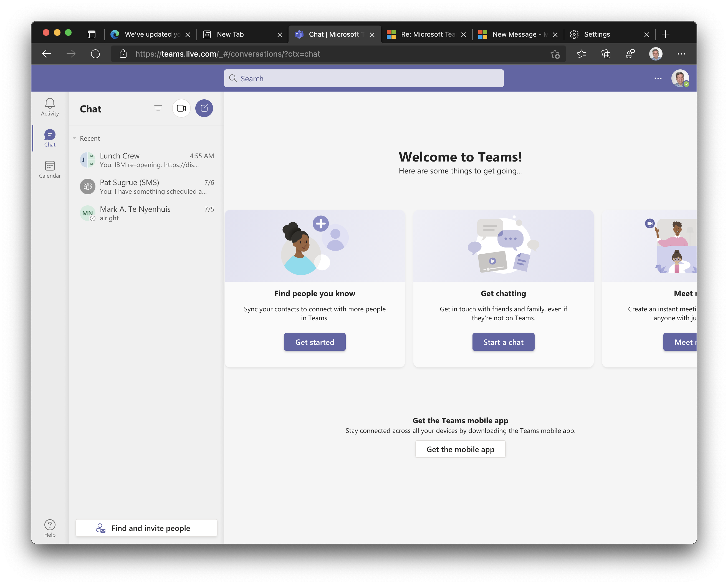Click Get the mobile app button
Image resolution: width=728 pixels, height=585 pixels.
[x=460, y=449]
